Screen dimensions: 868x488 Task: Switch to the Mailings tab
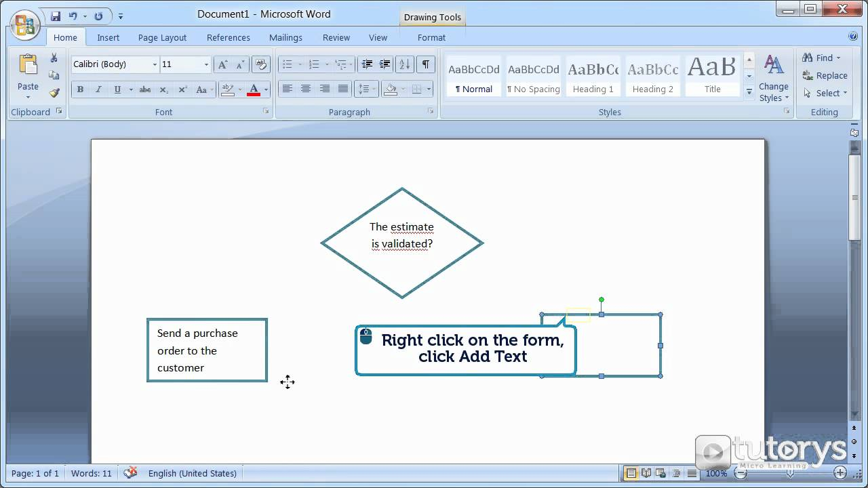[285, 37]
